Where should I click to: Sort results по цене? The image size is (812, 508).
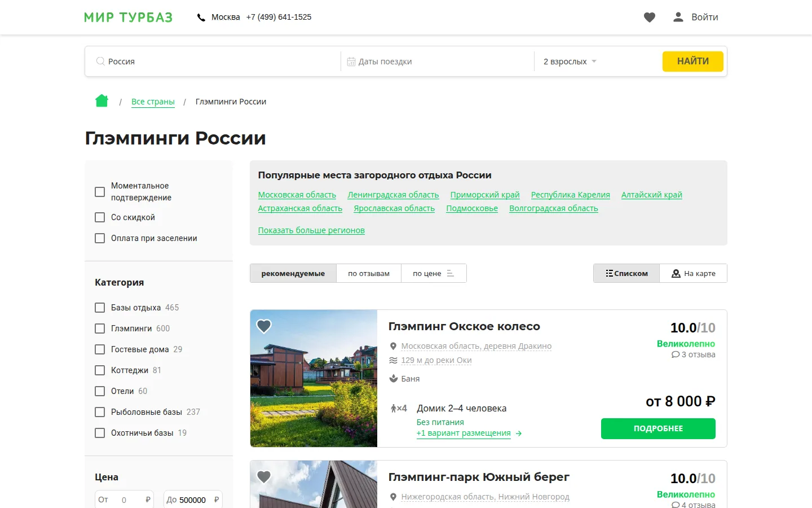pos(433,273)
